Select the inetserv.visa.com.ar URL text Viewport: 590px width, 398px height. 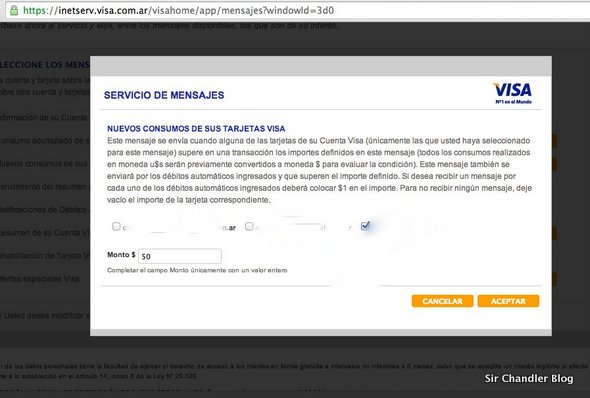tap(178, 10)
